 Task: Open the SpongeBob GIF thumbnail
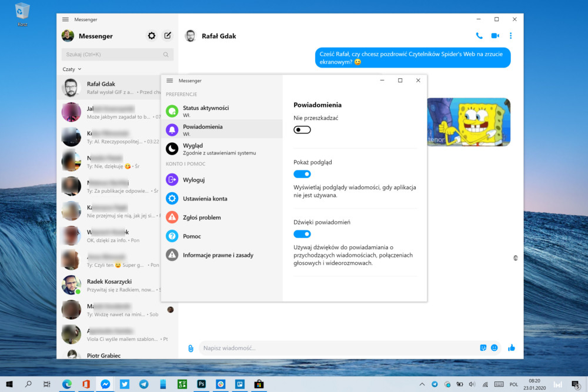tap(469, 122)
